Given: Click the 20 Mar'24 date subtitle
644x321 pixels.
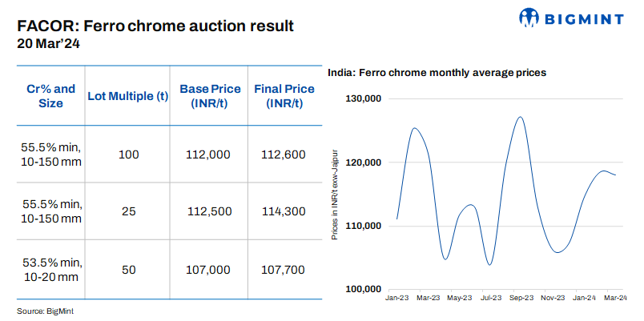Looking at the screenshot, I should coord(48,44).
